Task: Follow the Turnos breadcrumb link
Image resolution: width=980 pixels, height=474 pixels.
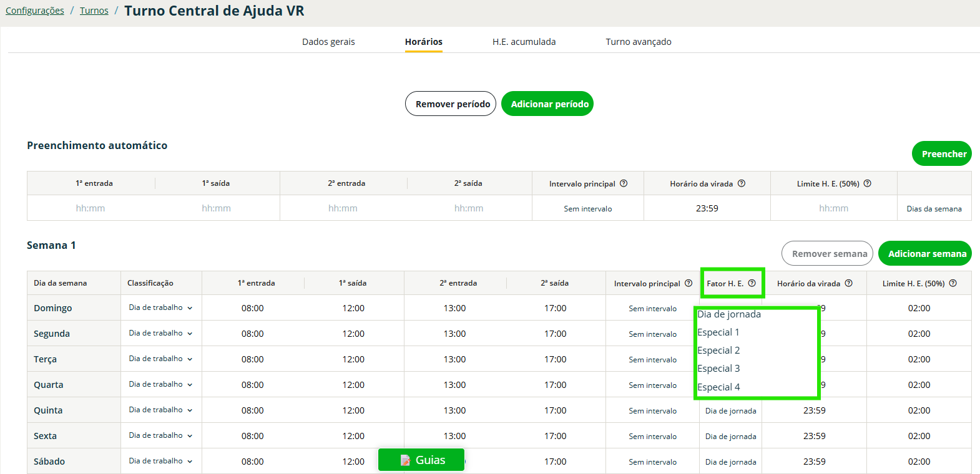Action: 94,11
